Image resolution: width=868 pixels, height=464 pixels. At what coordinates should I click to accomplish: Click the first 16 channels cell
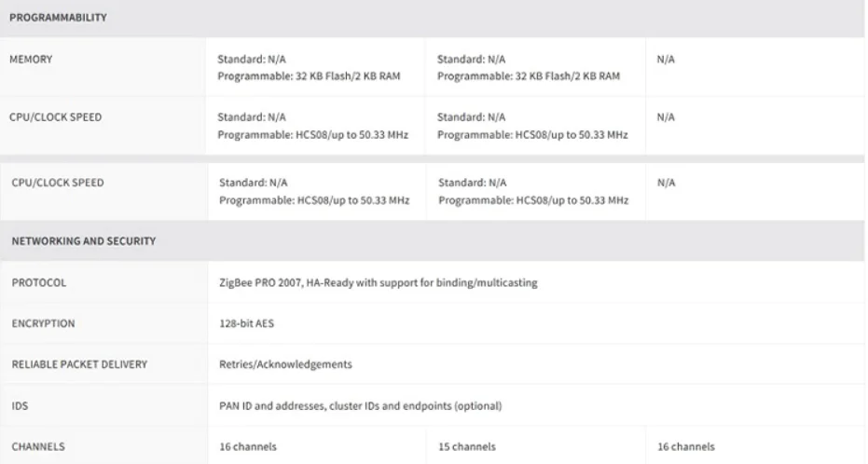coord(248,447)
